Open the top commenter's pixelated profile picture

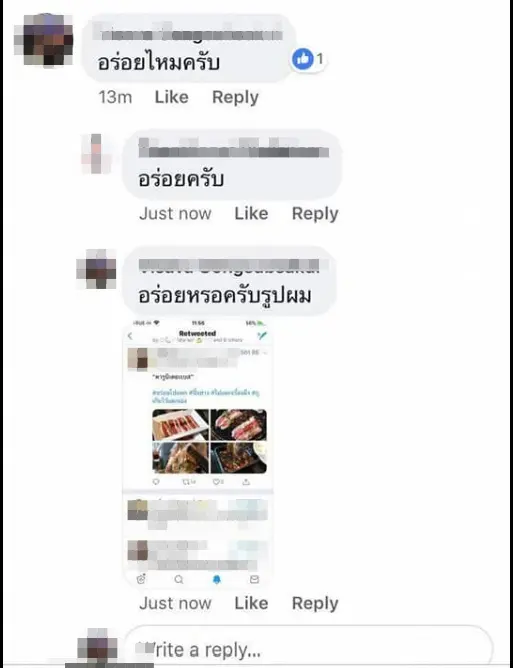(x=43, y=40)
